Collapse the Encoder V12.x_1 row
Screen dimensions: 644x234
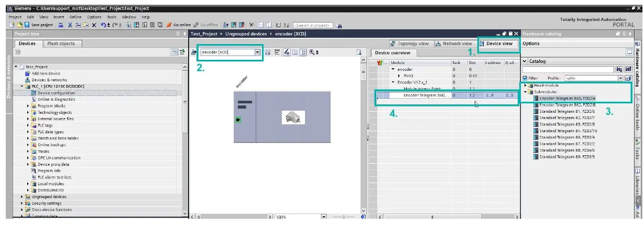coord(393,82)
